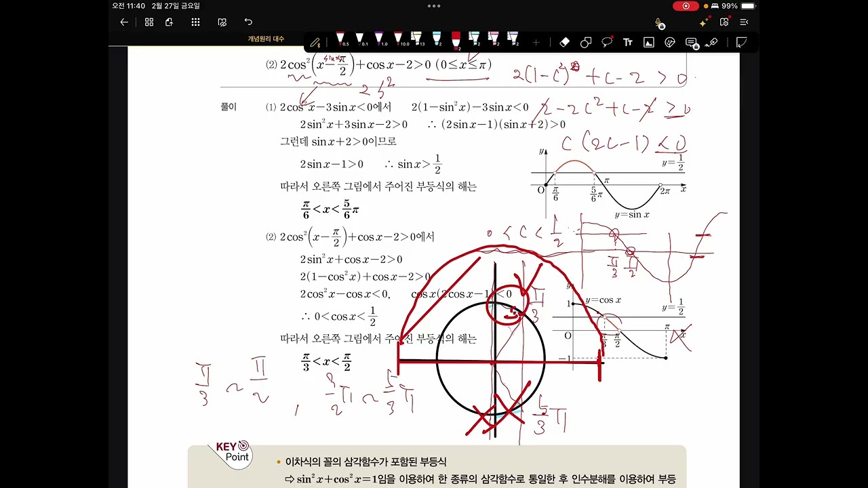
Task: Tap the share/export icon
Action: pyautogui.click(x=170, y=22)
